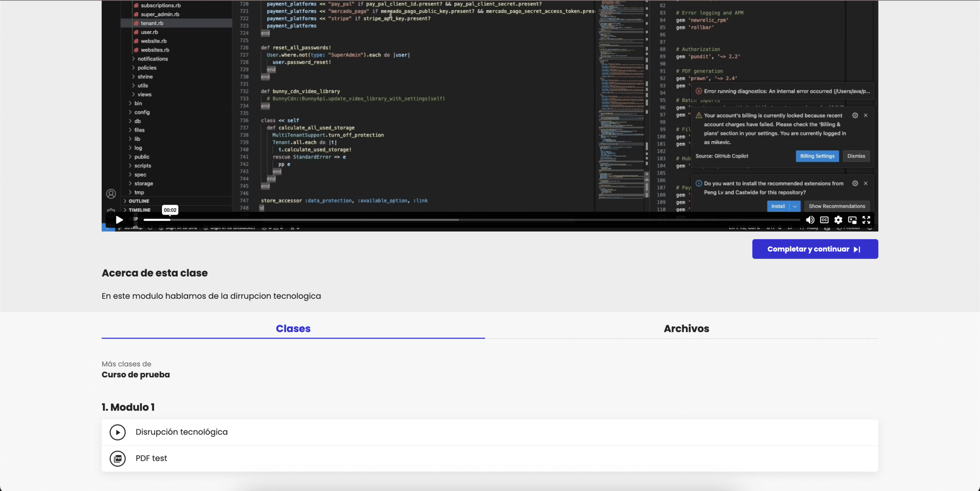Click Completar y continuar button

(x=813, y=249)
